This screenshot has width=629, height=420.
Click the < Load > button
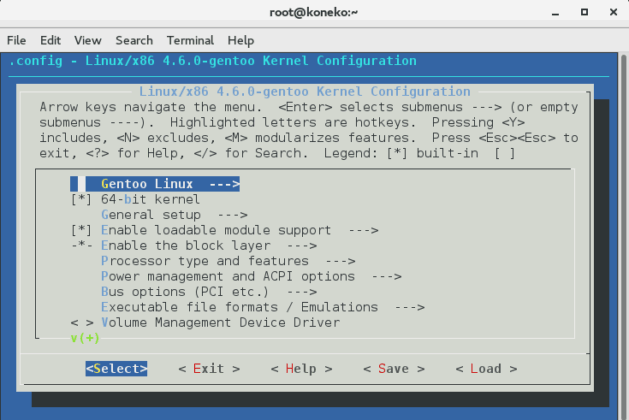point(486,369)
